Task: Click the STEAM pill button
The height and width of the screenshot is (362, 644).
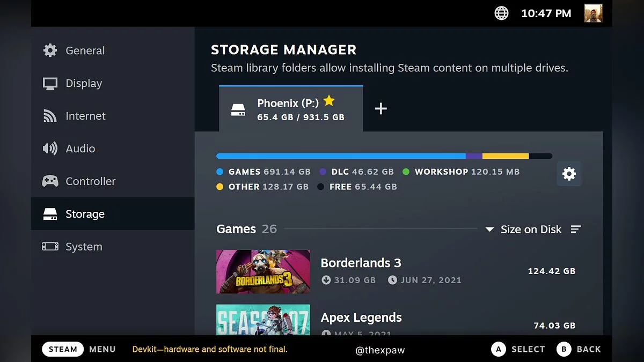Action: pyautogui.click(x=63, y=349)
